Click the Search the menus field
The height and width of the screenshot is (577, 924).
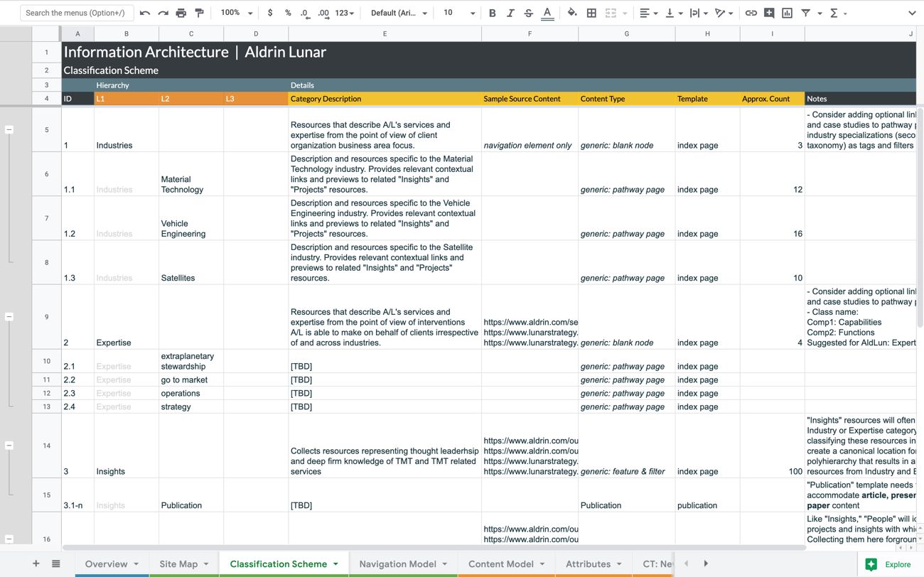pos(75,13)
